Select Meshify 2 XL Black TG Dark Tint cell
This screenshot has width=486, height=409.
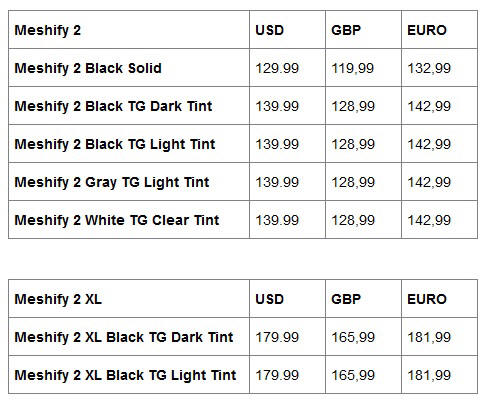(x=129, y=337)
